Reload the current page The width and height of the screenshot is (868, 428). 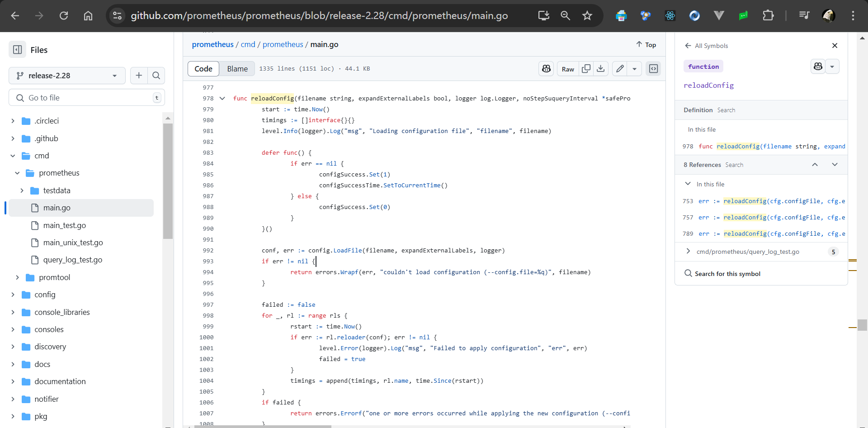pyautogui.click(x=64, y=16)
